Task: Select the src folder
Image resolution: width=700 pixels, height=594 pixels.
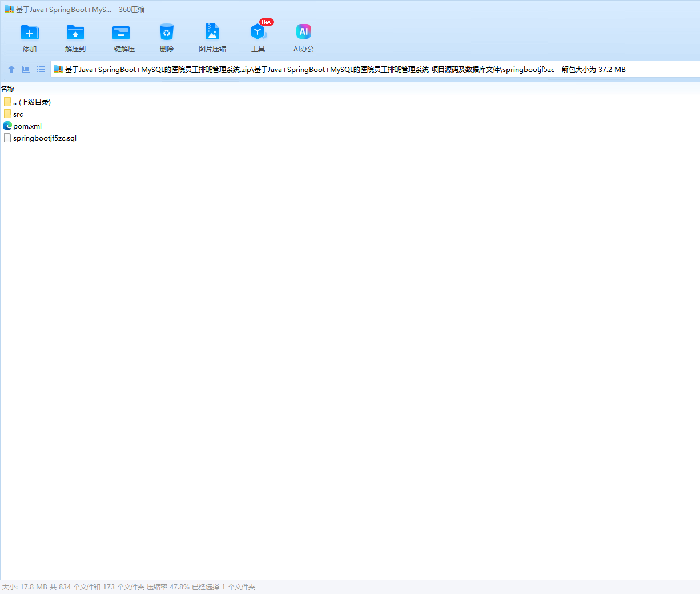Action: click(x=13, y=114)
